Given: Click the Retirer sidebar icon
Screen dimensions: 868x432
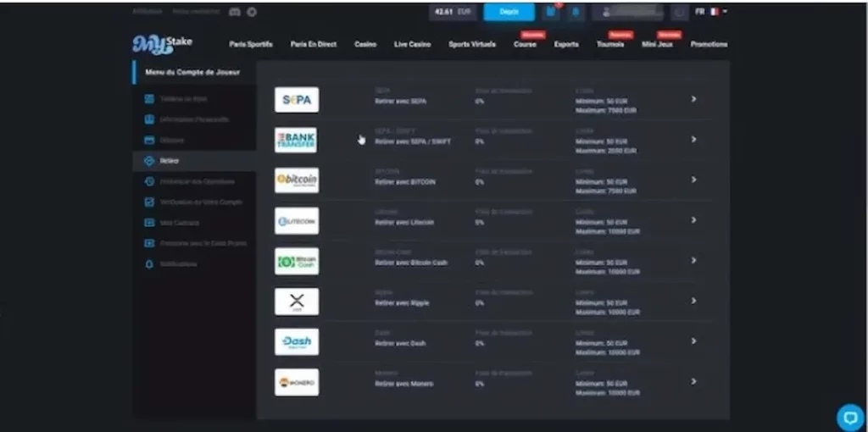Looking at the screenshot, I should 149,161.
